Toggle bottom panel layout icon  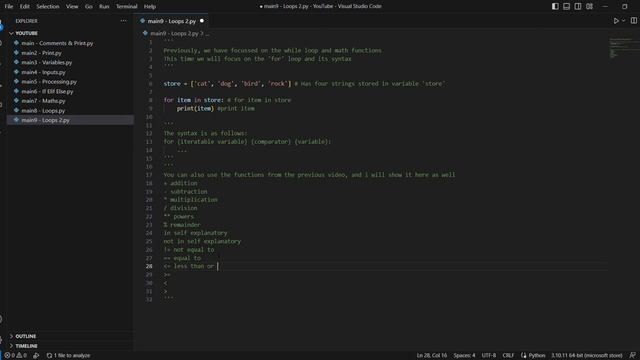[x=567, y=7]
